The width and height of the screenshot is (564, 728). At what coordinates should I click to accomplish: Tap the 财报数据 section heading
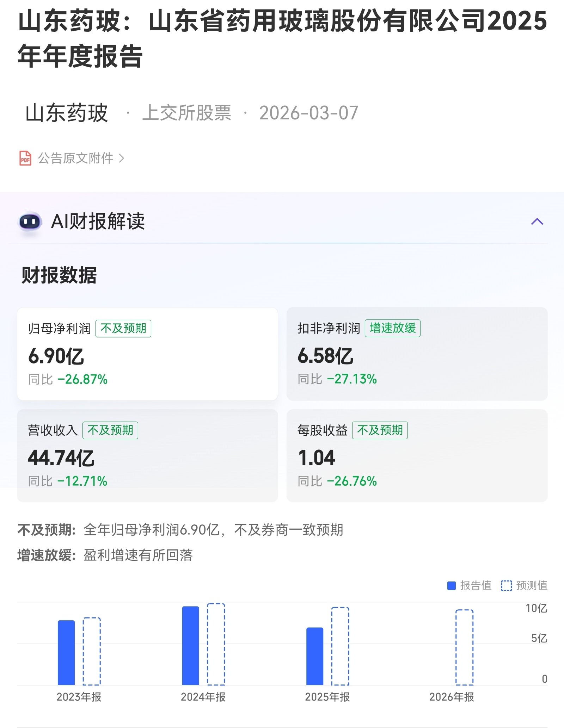click(59, 275)
